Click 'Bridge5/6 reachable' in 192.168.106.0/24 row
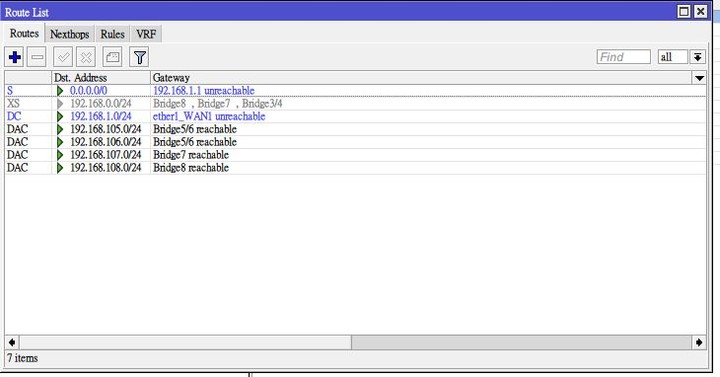The height and width of the screenshot is (377, 720). tap(195, 142)
